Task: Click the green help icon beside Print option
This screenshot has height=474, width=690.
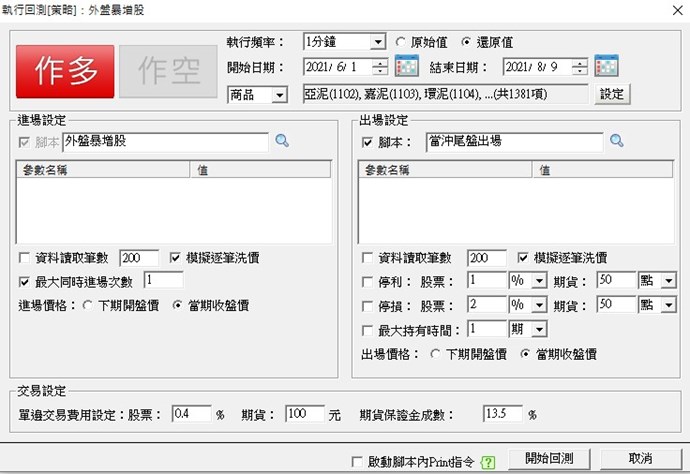Action: click(487, 462)
